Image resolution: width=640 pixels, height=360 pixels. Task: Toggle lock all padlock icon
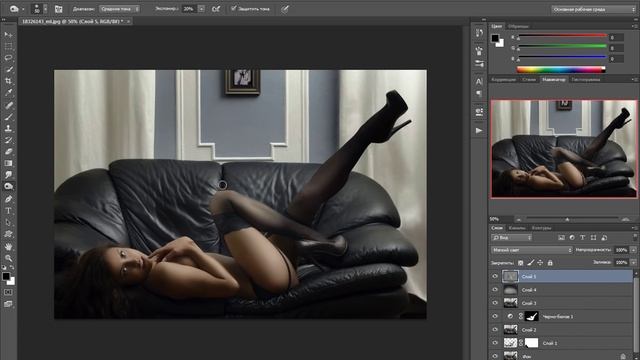tap(550, 263)
